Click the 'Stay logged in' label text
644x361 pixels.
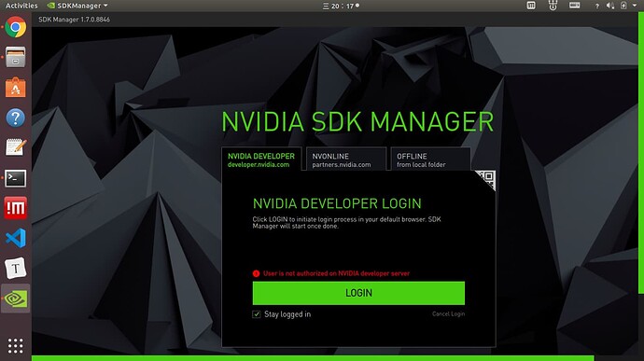[287, 314]
